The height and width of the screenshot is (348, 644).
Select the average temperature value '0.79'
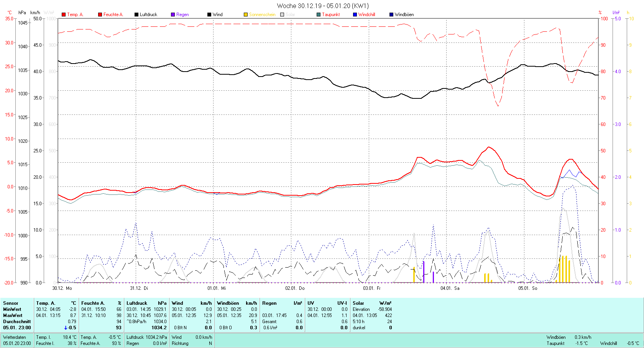click(72, 322)
